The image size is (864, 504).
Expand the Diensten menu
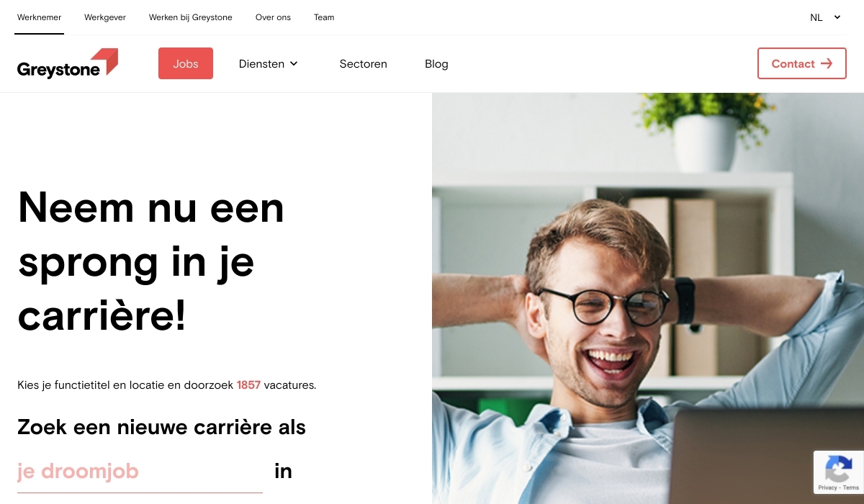[x=269, y=63]
